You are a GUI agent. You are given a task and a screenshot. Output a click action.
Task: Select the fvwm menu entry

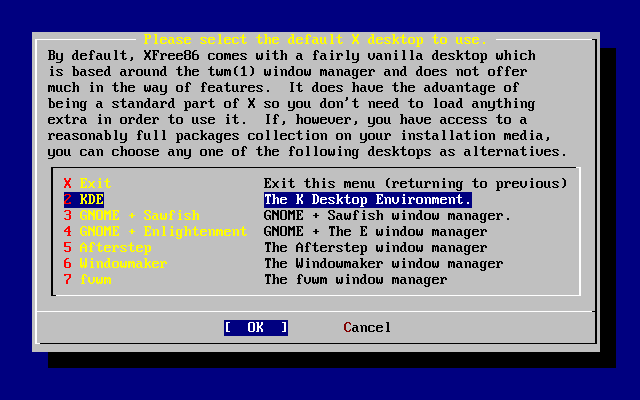pos(96,280)
